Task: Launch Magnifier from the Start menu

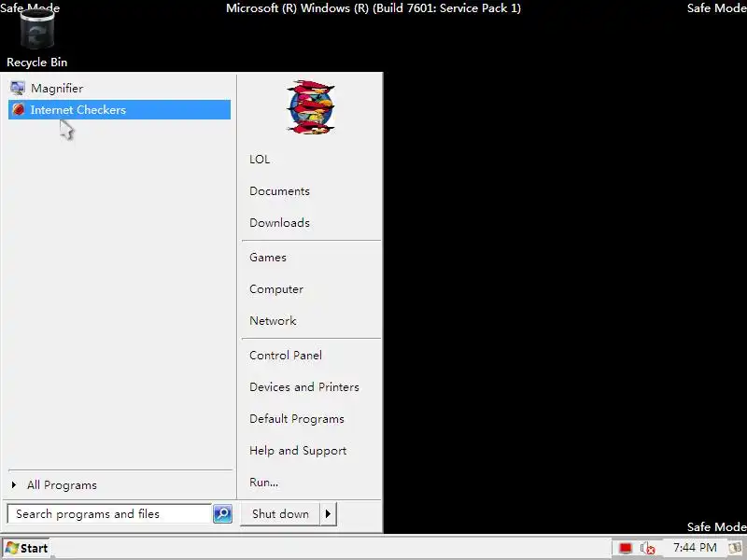Action: tap(120, 88)
